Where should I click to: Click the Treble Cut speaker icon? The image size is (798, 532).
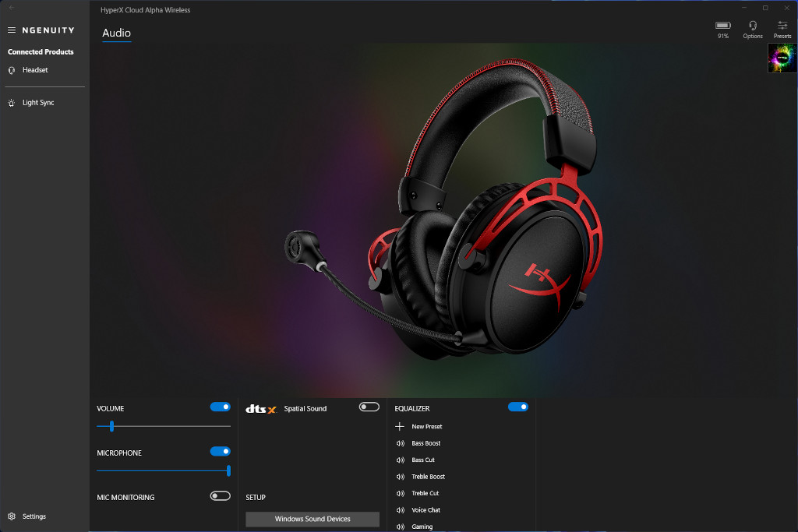(x=401, y=493)
